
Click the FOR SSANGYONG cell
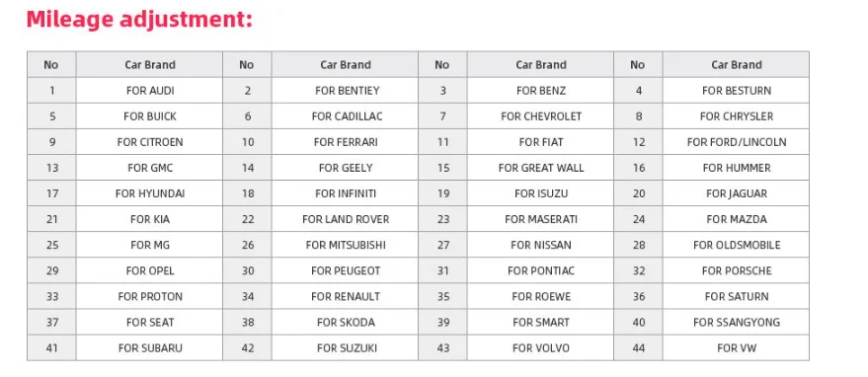tap(736, 322)
